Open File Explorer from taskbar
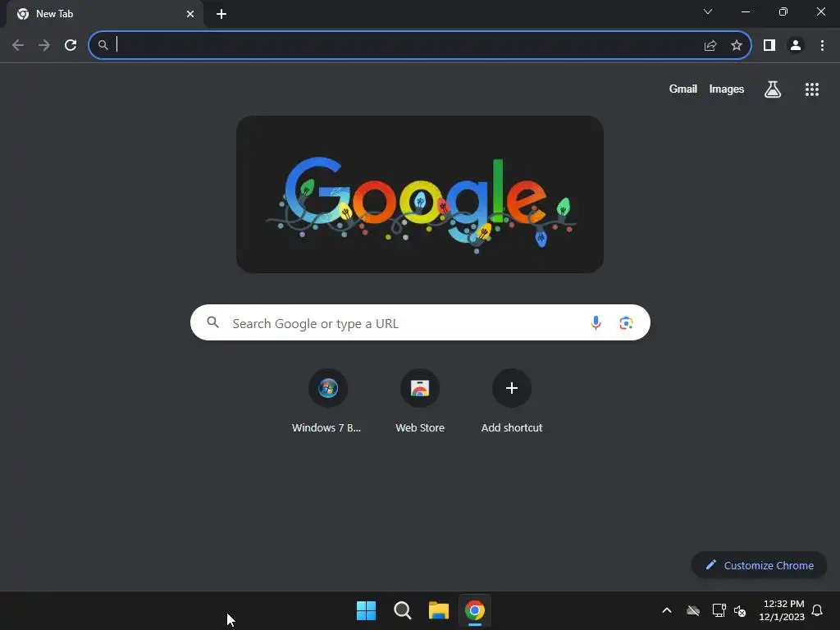Viewport: 840px width, 630px height. click(439, 610)
